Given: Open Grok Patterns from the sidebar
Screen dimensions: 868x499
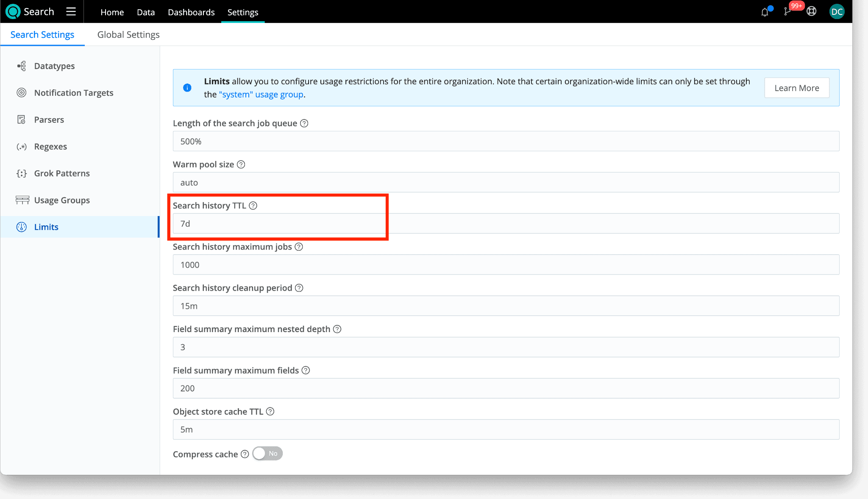Looking at the screenshot, I should pyautogui.click(x=62, y=173).
